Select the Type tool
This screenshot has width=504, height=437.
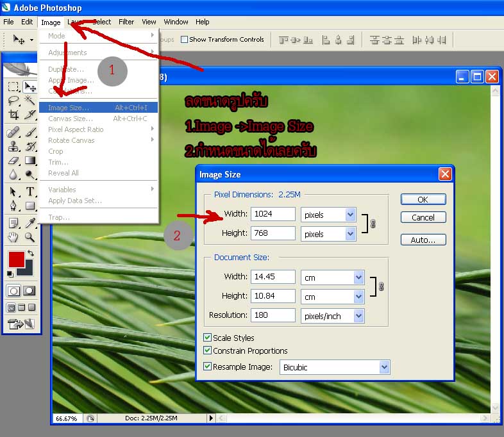point(30,192)
